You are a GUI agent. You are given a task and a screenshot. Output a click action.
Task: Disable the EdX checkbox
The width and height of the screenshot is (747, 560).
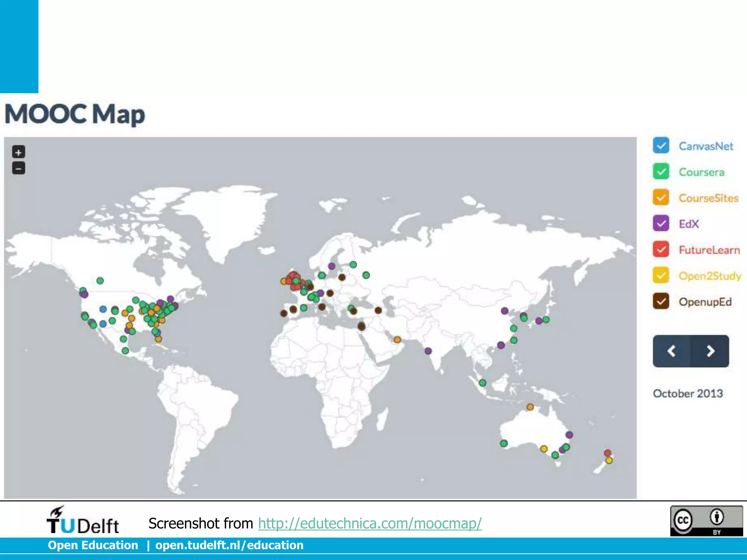pos(661,223)
